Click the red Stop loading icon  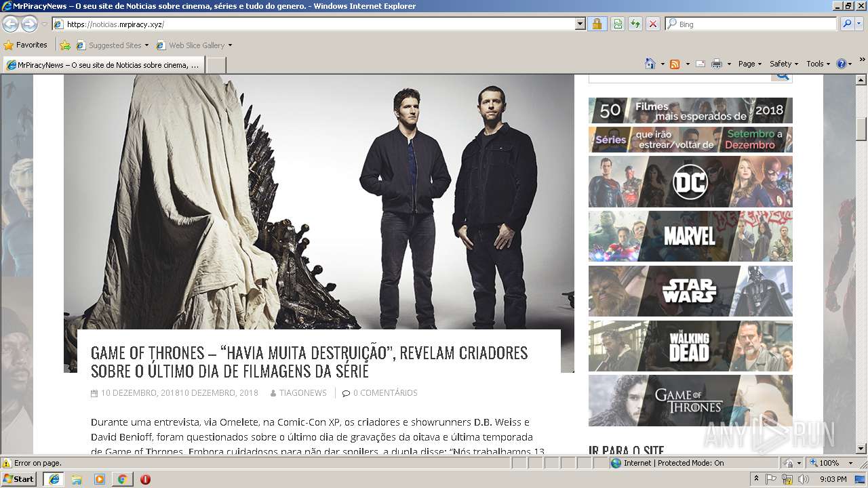(x=653, y=24)
